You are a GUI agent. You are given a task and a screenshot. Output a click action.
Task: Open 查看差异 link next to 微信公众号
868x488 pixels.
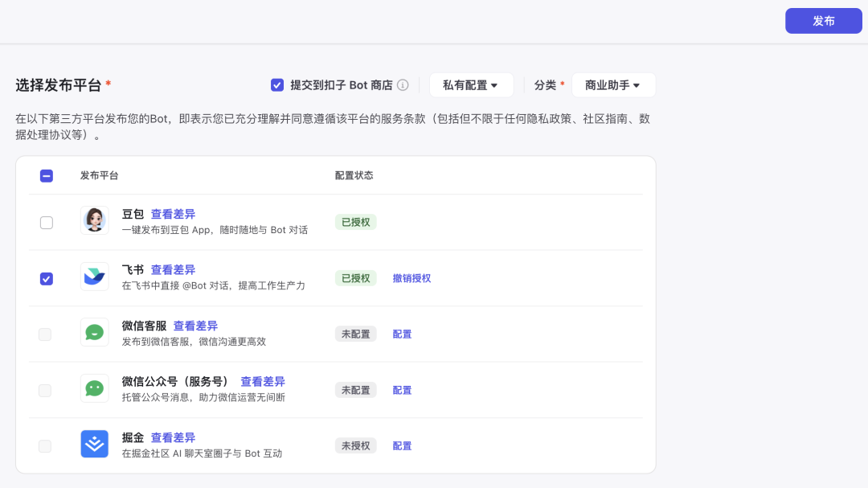263,382
